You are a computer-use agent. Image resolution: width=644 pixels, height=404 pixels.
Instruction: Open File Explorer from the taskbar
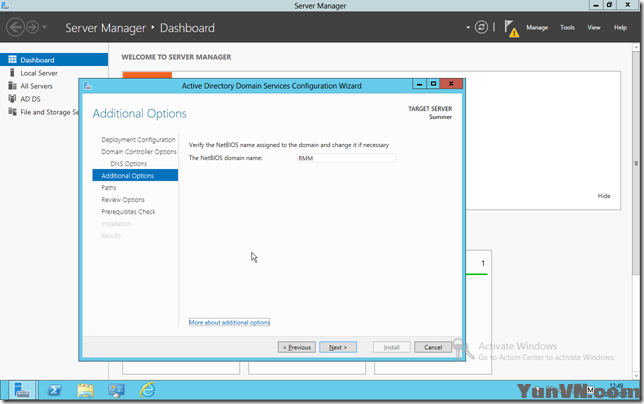85,390
